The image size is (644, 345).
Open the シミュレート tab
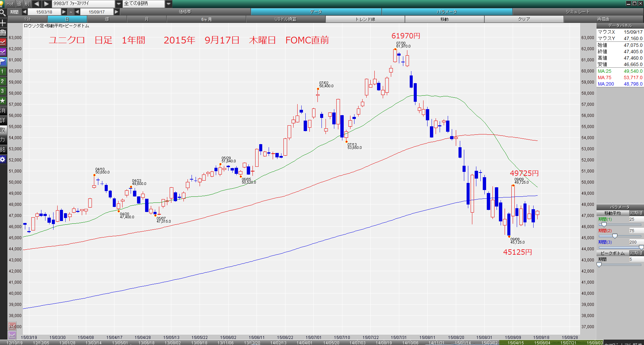pos(578,12)
